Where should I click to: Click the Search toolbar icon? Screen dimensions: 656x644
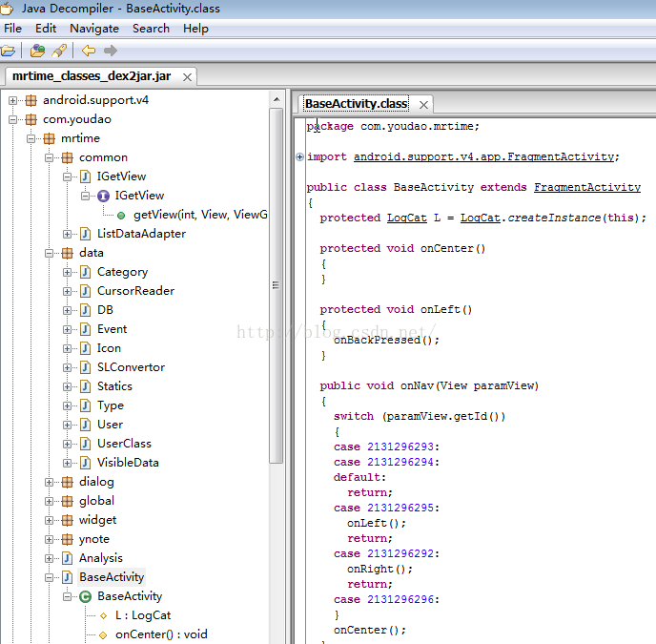click(59, 51)
